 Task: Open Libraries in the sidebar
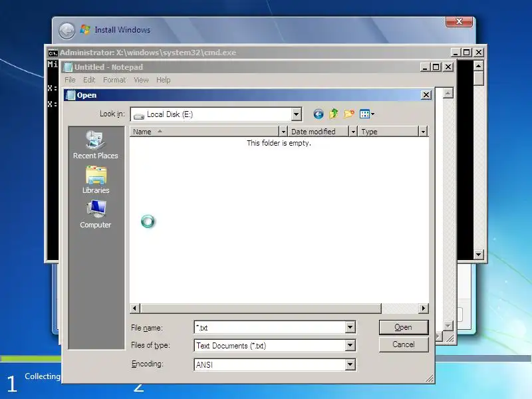96,180
